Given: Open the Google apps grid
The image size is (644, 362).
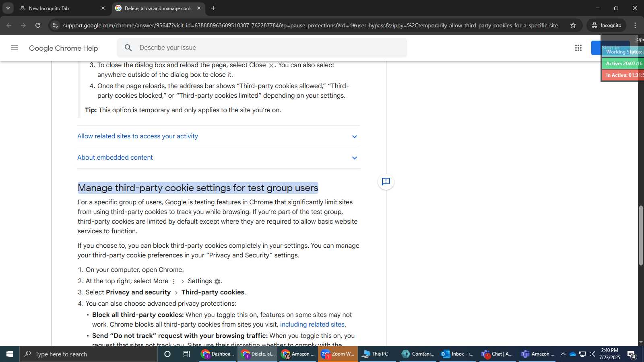Looking at the screenshot, I should pyautogui.click(x=578, y=48).
